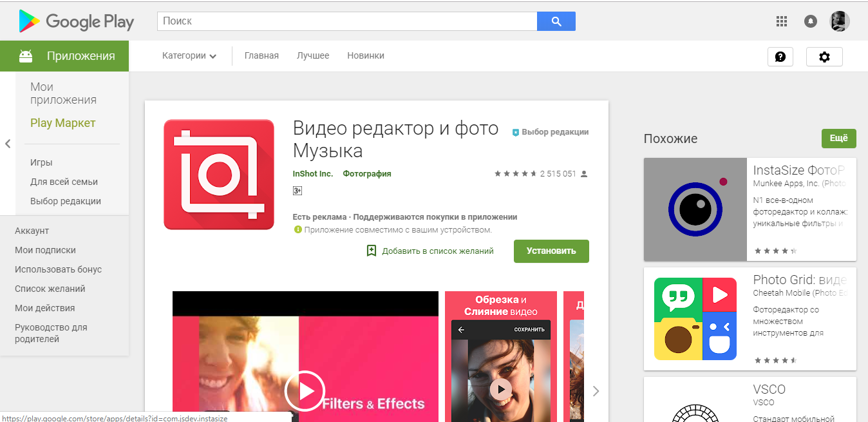This screenshot has width=868, height=422.
Task: Open settings gear button
Action: [x=824, y=57]
